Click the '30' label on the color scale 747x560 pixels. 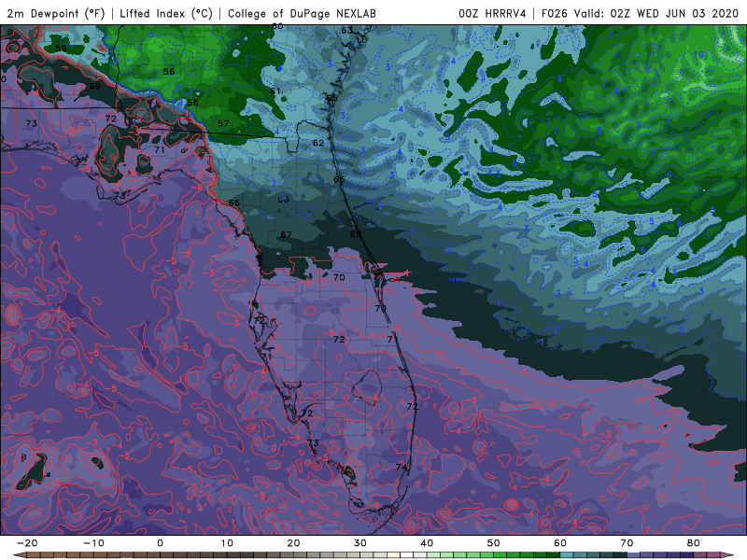click(x=360, y=543)
